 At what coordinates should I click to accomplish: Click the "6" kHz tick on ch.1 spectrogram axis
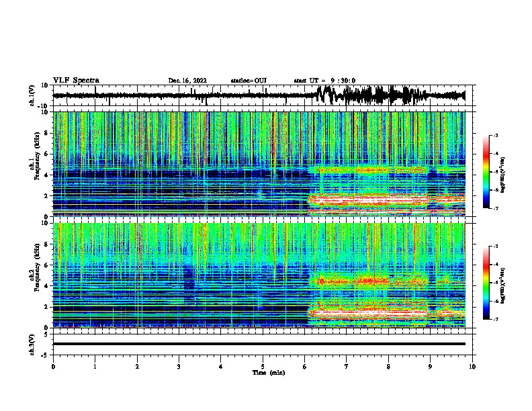click(46, 154)
